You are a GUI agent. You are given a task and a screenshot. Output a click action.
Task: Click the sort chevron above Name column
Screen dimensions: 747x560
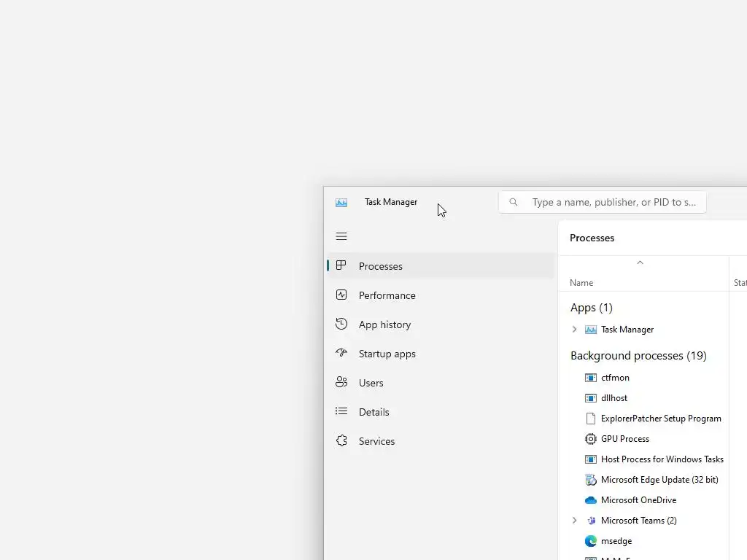(640, 262)
